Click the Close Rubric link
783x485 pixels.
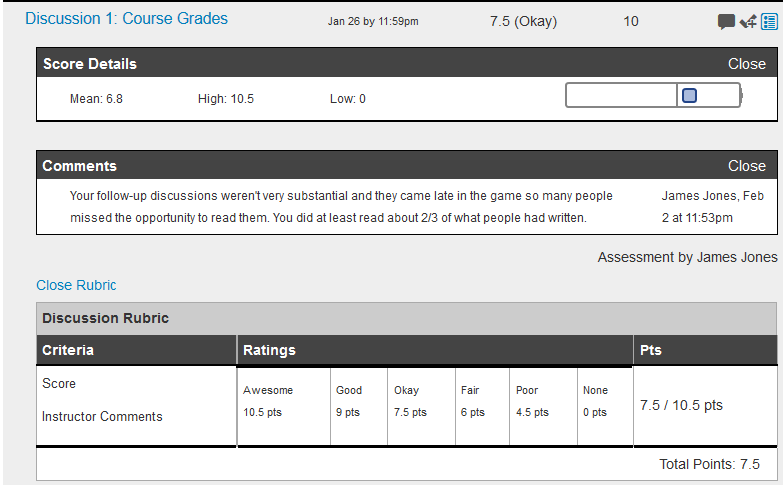[76, 285]
